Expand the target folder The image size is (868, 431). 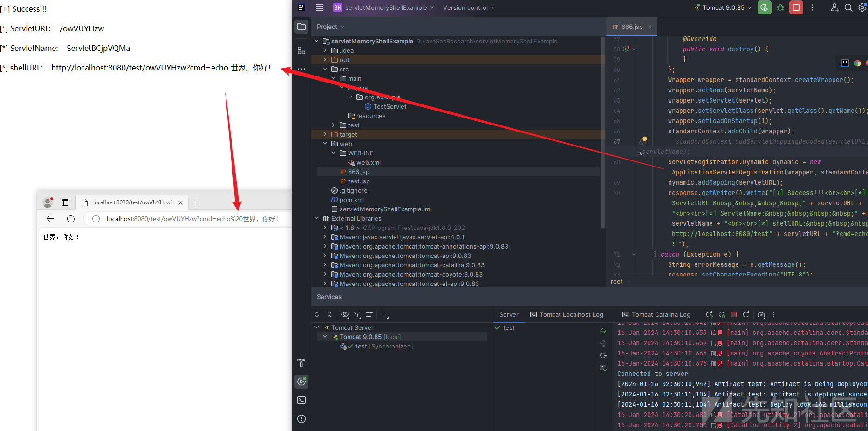click(x=325, y=134)
